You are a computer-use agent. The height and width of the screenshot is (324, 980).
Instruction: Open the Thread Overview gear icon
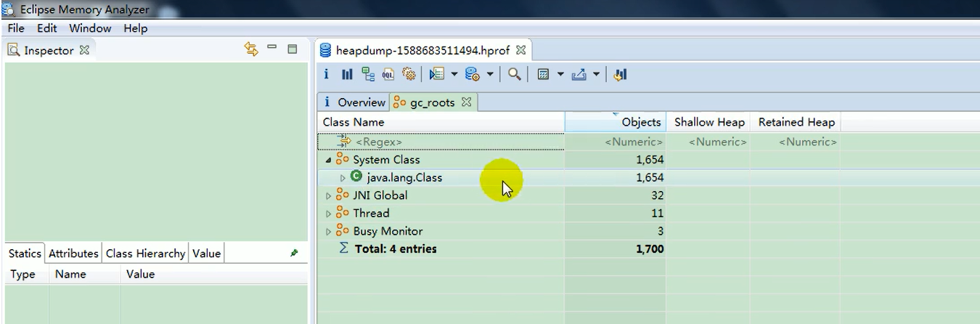[x=409, y=74]
